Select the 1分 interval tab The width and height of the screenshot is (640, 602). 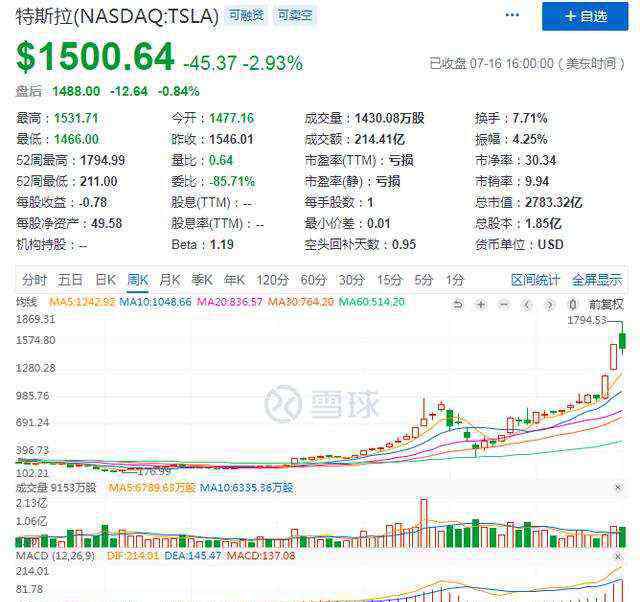coord(454,280)
